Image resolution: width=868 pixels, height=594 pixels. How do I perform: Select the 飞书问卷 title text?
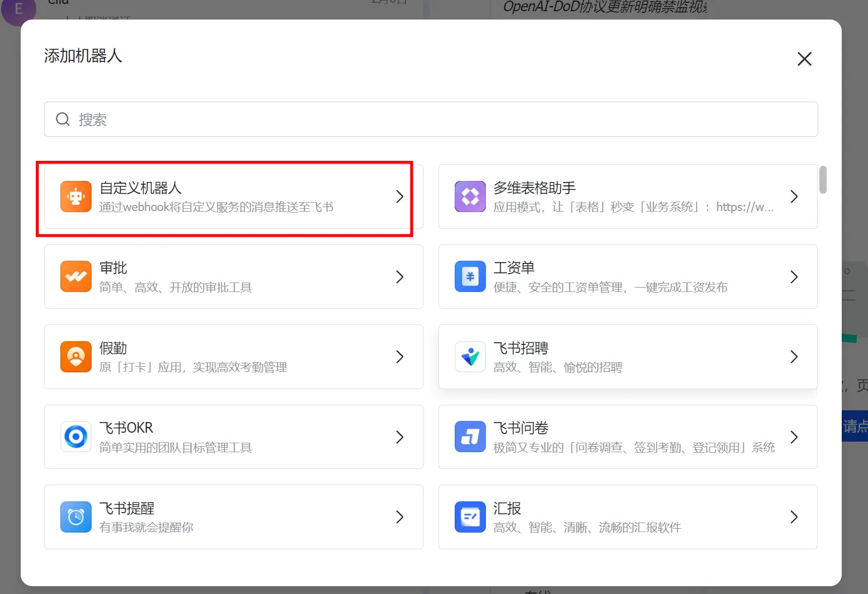coord(521,428)
